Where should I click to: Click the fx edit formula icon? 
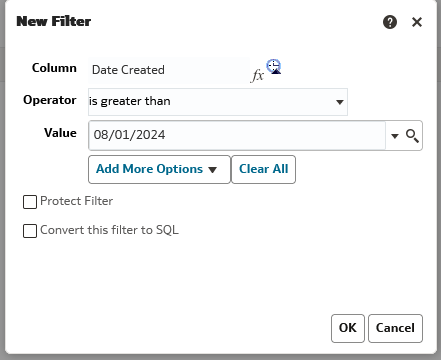coord(258,75)
